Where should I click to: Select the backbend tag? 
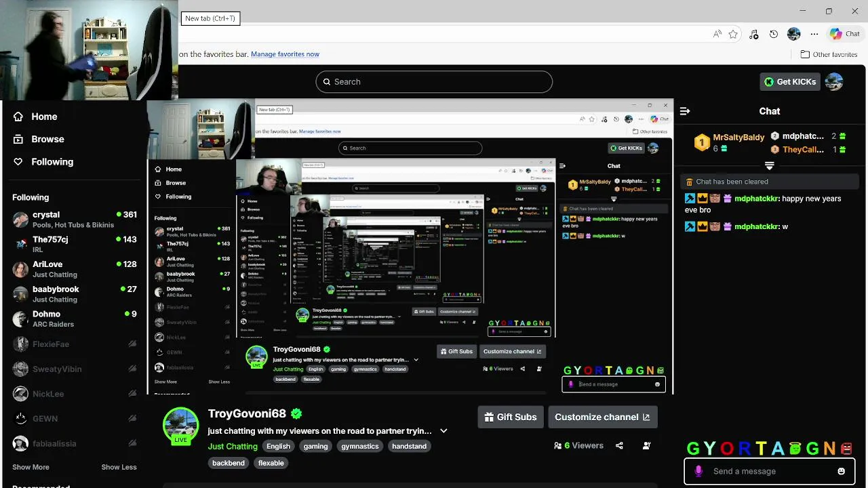229,463
